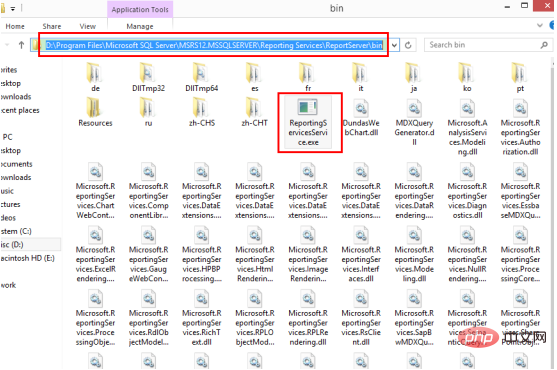557x370 pixels.
Task: Select Microsoft.ReportingServices.Authorization.dll file
Action: click(x=520, y=128)
